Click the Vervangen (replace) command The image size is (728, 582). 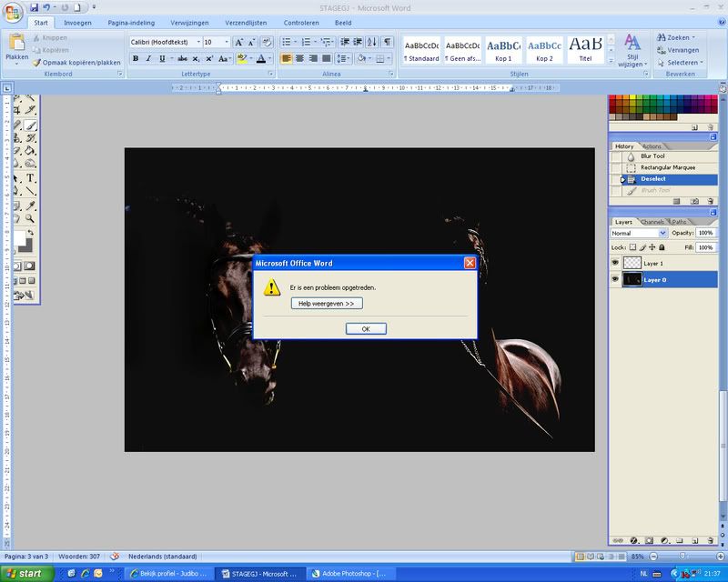pos(678,50)
